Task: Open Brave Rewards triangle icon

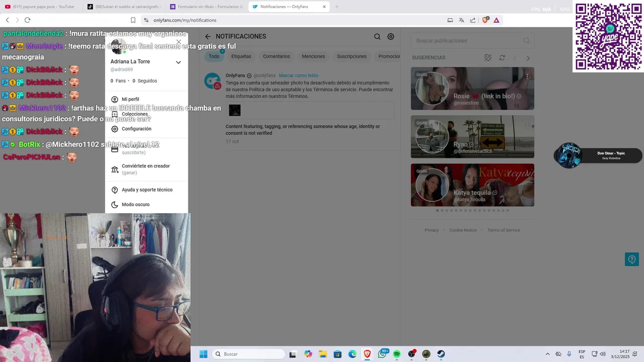Action: tap(497, 20)
